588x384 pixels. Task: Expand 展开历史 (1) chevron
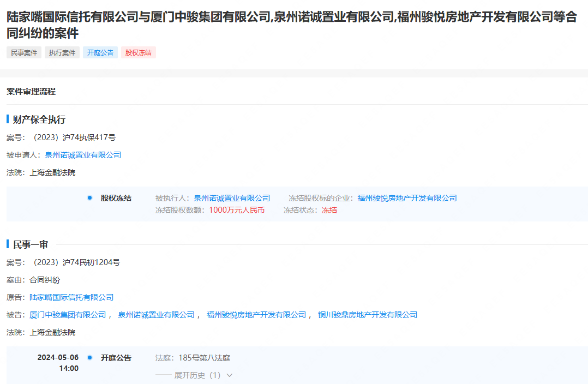pyautogui.click(x=230, y=375)
